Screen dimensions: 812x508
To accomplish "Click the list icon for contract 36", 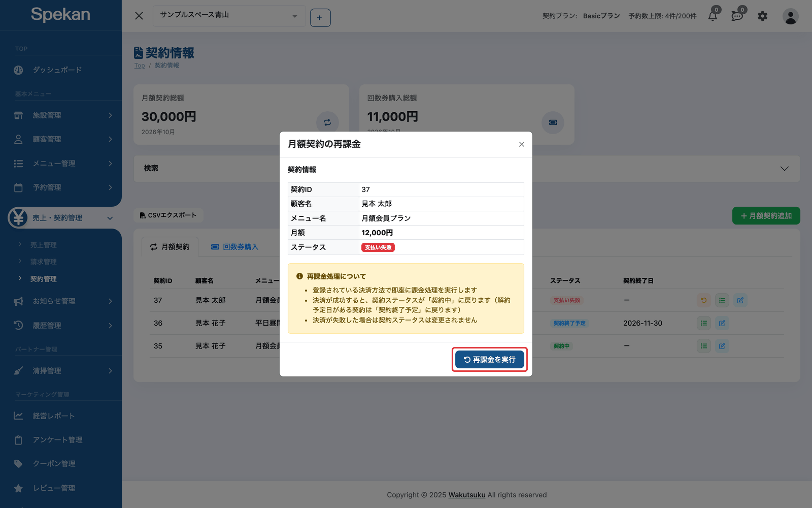I will click(x=704, y=323).
